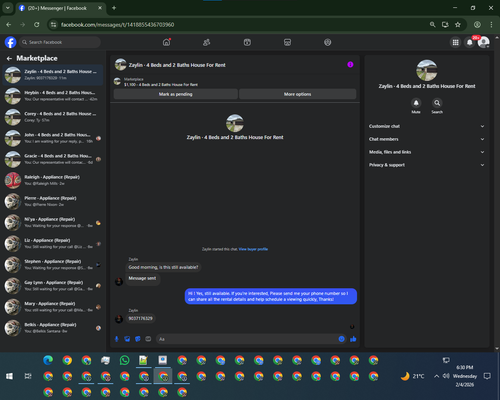Click the facebook.com address bar URL
500x400 pixels.
[x=117, y=25]
